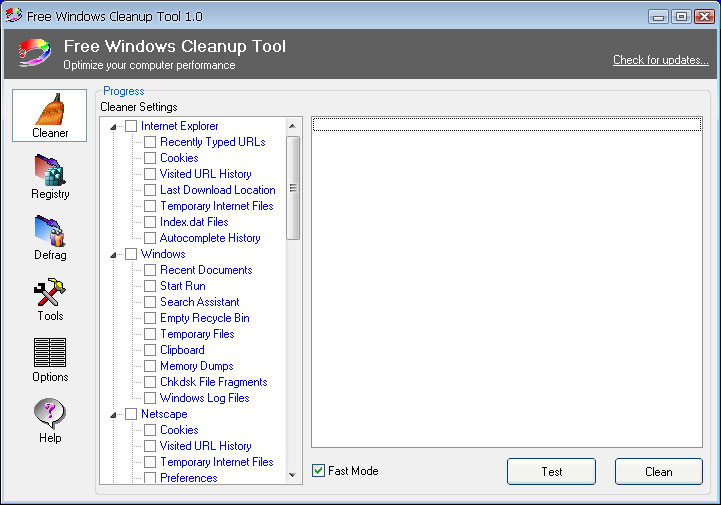
Task: Collapse the Windows tree node
Action: 114,254
